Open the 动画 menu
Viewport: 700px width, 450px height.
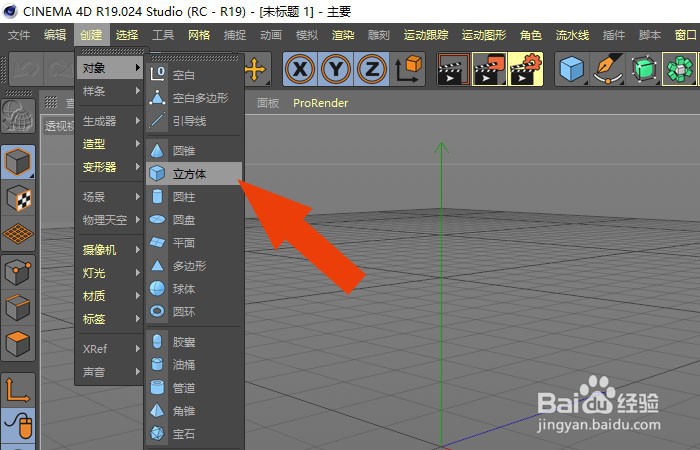[271, 35]
